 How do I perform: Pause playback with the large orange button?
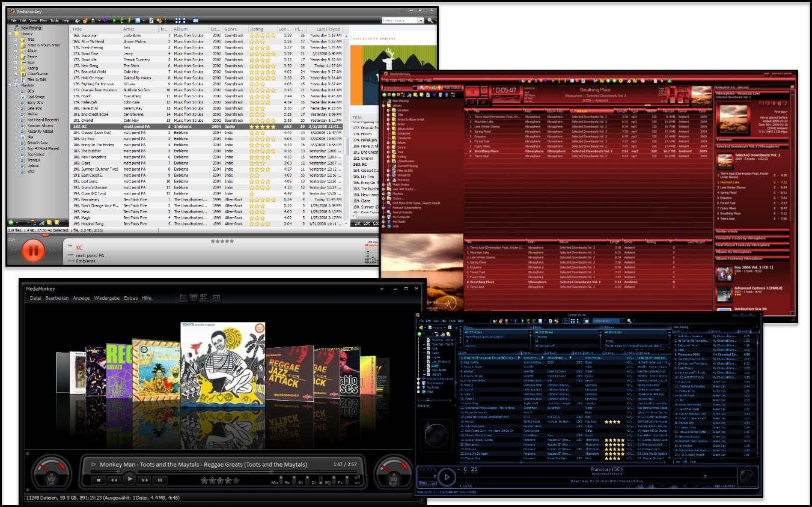pyautogui.click(x=34, y=249)
